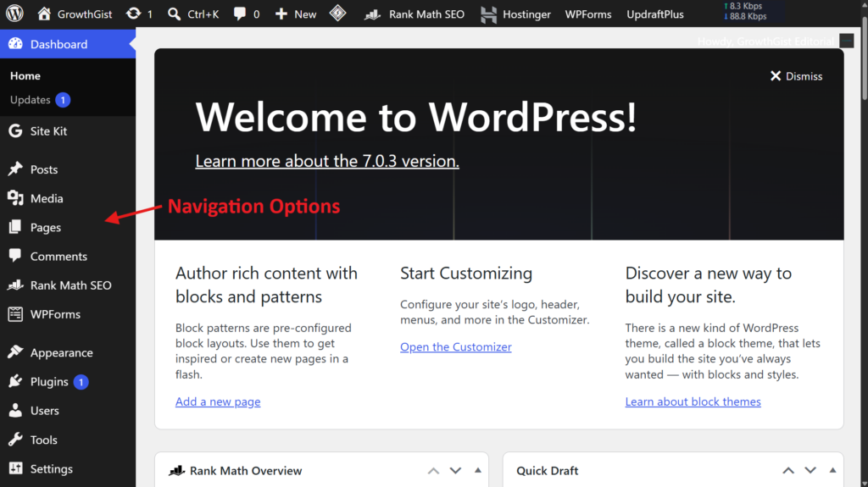Click the Posts pushpin icon

click(x=15, y=169)
